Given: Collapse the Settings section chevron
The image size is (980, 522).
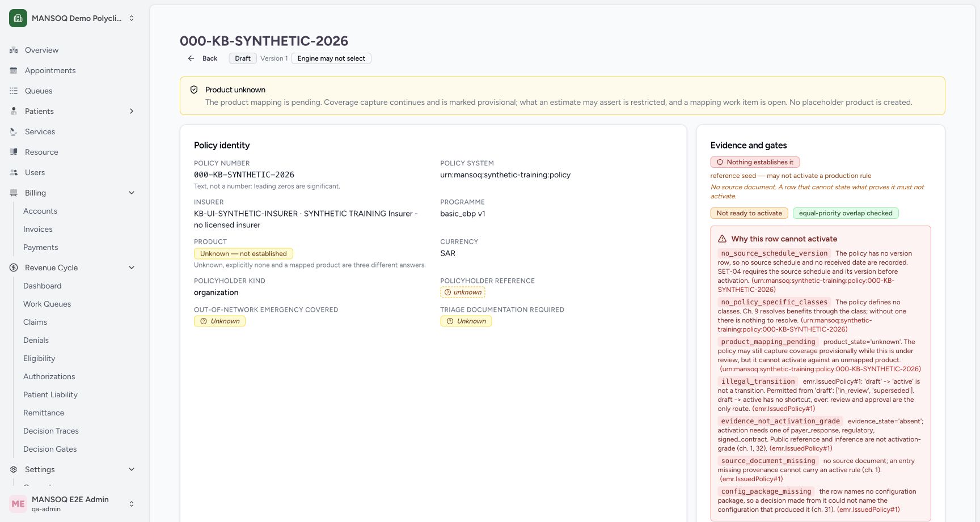Looking at the screenshot, I should (132, 469).
